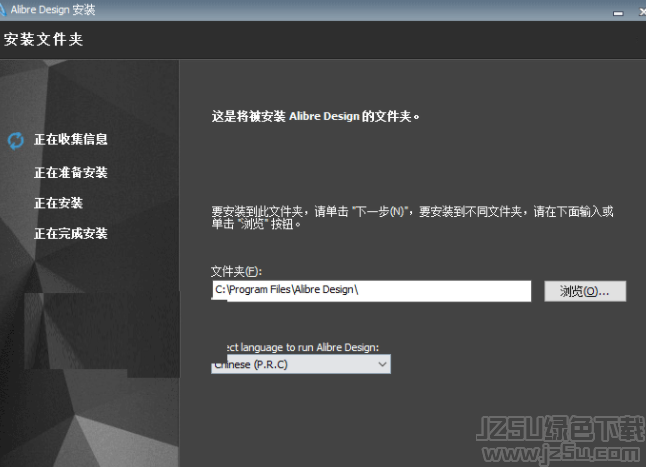Viewport: 646px width, 467px height.
Task: Click the 正在完成安装 step in sidebar
Action: tap(70, 234)
